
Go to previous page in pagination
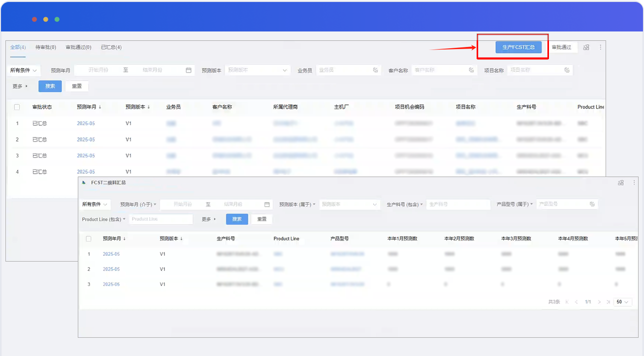click(577, 302)
